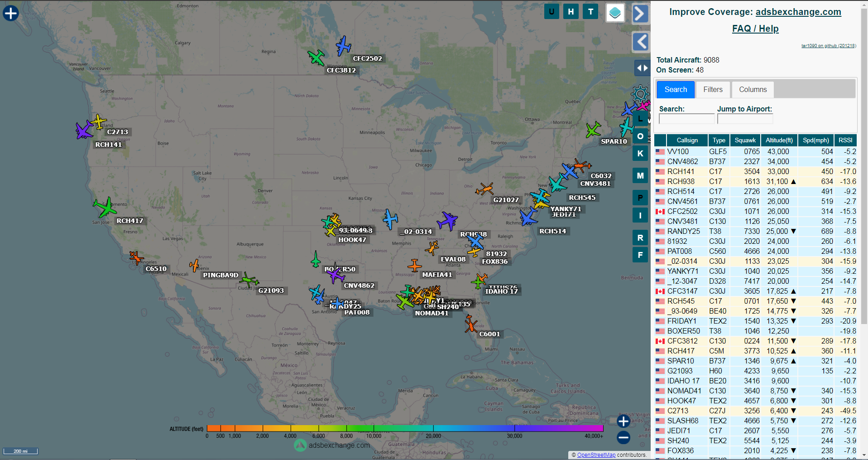Click the EVAL08 orange aircraft icon on map
Image resolution: width=868 pixels, height=460 pixels.
coord(432,248)
